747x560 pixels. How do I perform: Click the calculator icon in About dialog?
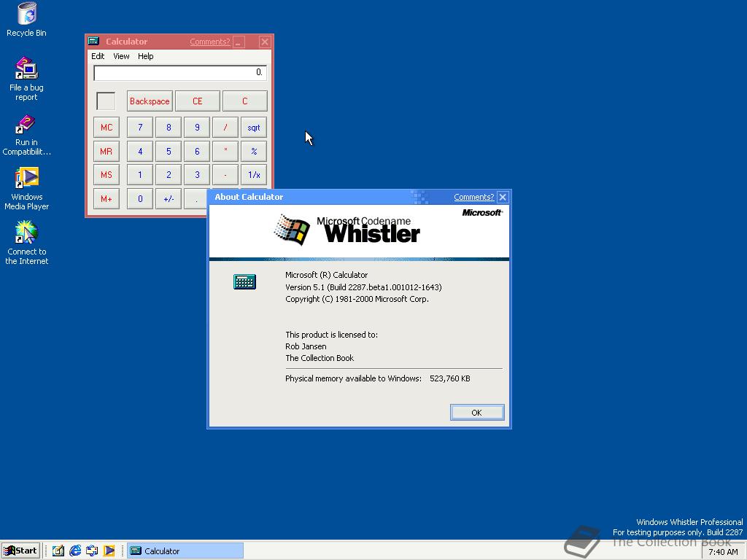(x=245, y=282)
